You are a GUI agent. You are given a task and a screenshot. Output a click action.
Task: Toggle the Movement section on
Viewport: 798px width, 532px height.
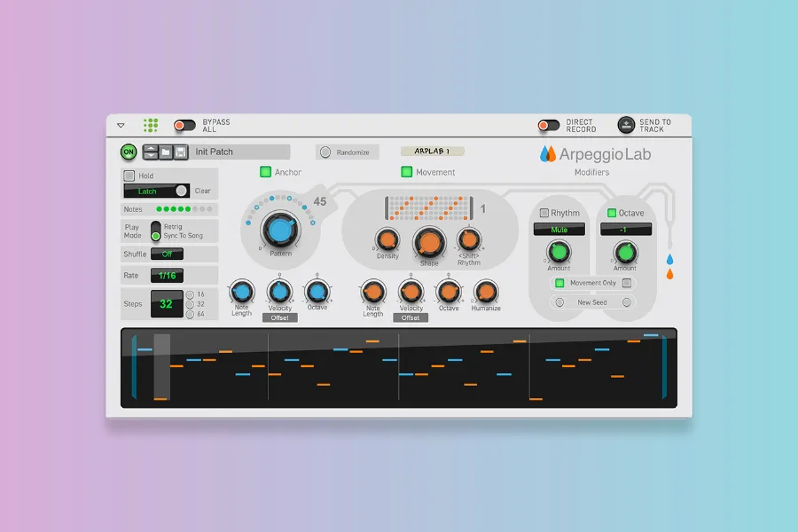pos(407,172)
